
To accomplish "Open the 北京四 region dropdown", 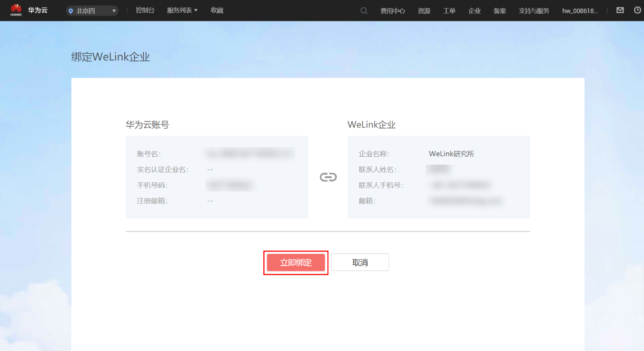I will 92,10.
